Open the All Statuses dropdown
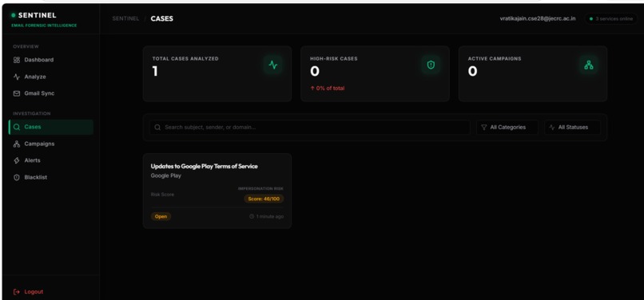Screen dimensions: 644x300 [573, 127]
